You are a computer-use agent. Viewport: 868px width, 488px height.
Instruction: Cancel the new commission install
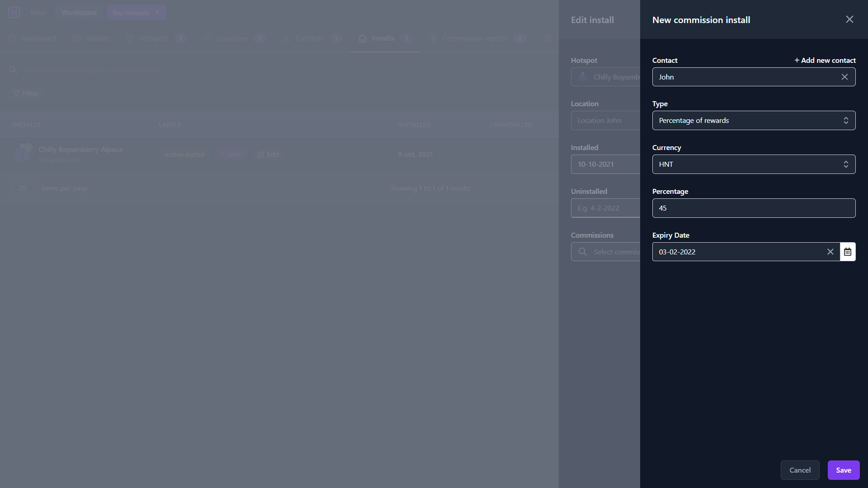point(800,470)
